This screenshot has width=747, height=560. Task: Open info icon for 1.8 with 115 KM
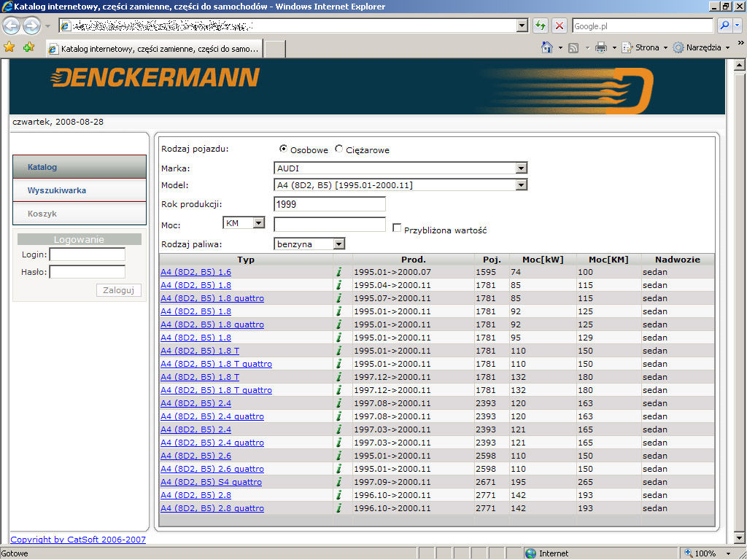tap(338, 285)
